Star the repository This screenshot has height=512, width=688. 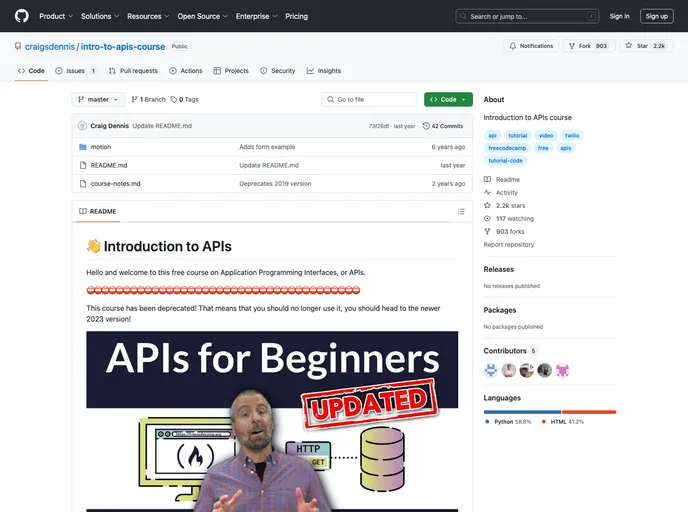tap(646, 46)
